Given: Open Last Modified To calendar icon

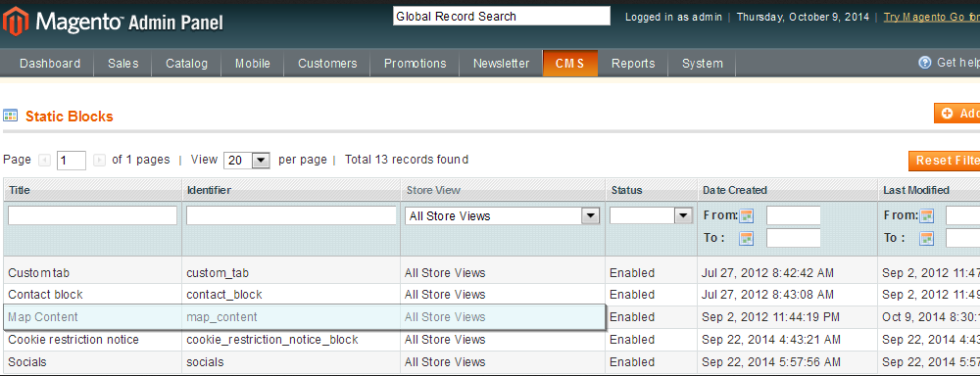Looking at the screenshot, I should tap(927, 238).
